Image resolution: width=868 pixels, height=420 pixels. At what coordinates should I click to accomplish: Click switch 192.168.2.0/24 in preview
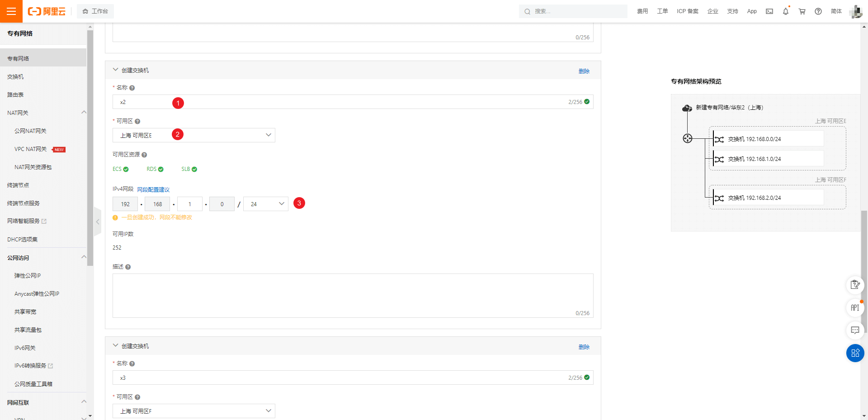pyautogui.click(x=768, y=198)
